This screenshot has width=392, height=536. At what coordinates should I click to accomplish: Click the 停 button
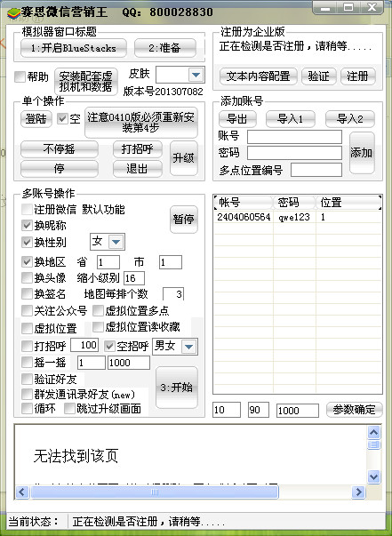(60, 169)
